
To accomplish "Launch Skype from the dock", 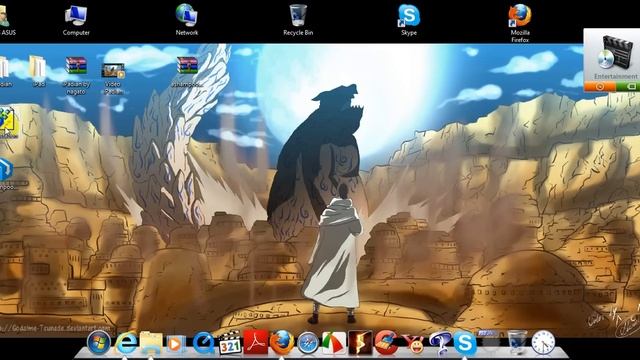I will click(464, 343).
